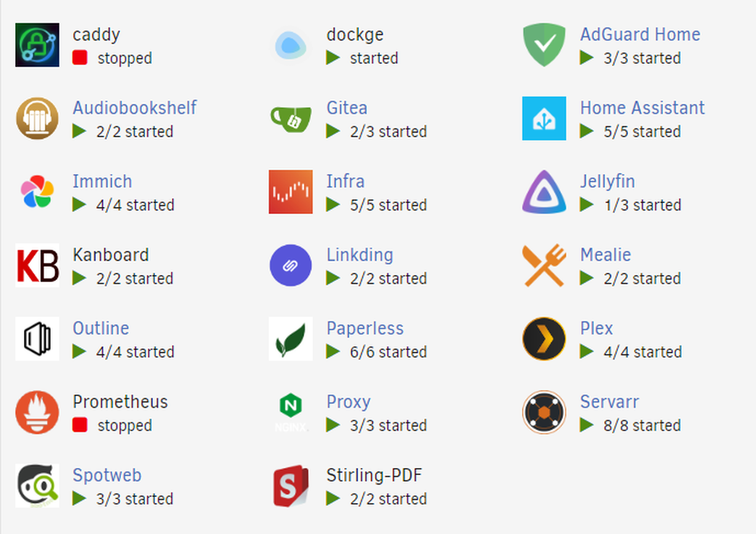Click the Mealie fork and knife icon
Screen dimensions: 756x534
coord(544,265)
